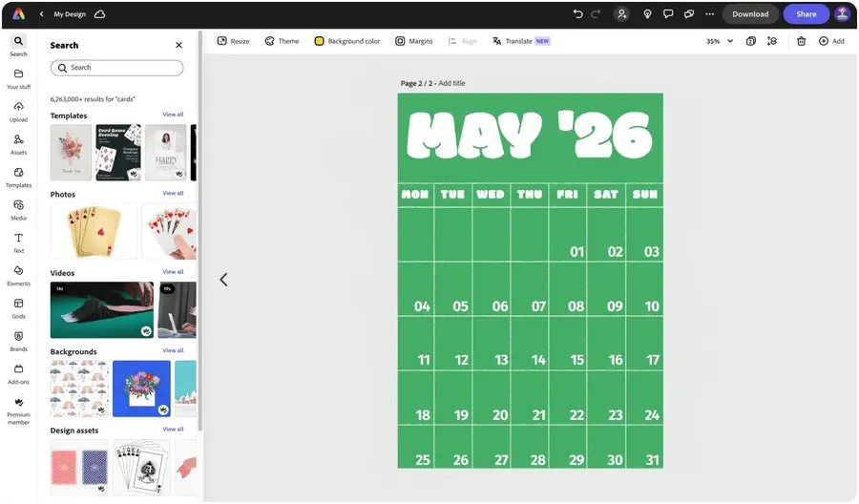Image resolution: width=859 pixels, height=504 pixels.
Task: Select the rainbow clouds pattern background
Action: 79,388
